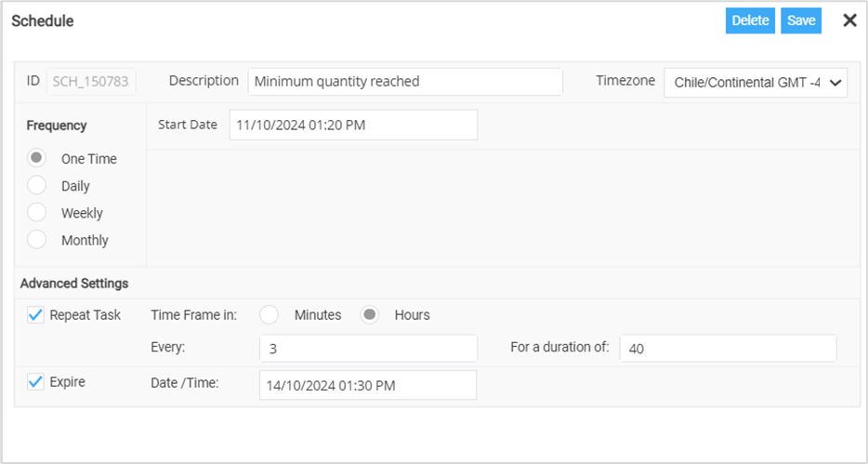This screenshot has height=464, width=868.
Task: Close the Schedule dialog with the X
Action: coord(849,20)
